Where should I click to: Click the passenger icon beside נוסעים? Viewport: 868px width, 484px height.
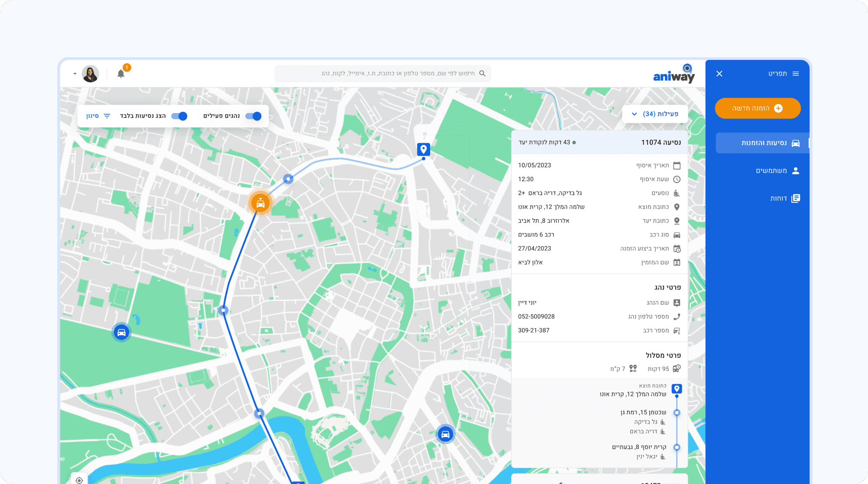click(x=677, y=193)
